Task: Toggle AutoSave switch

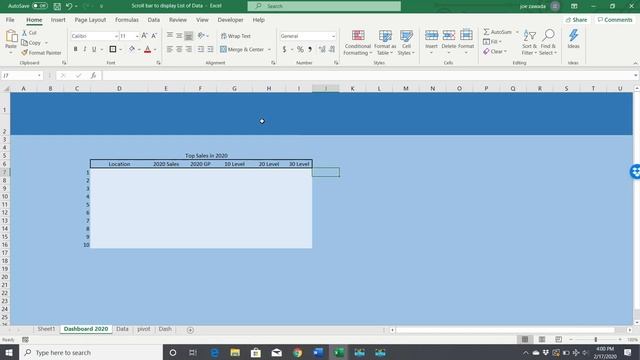Action: pyautogui.click(x=40, y=6)
